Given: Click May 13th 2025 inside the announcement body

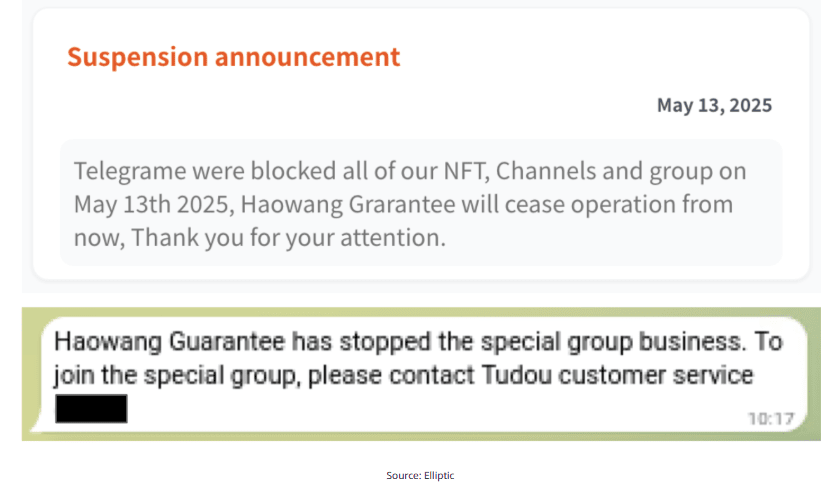Looking at the screenshot, I should pos(154,204).
